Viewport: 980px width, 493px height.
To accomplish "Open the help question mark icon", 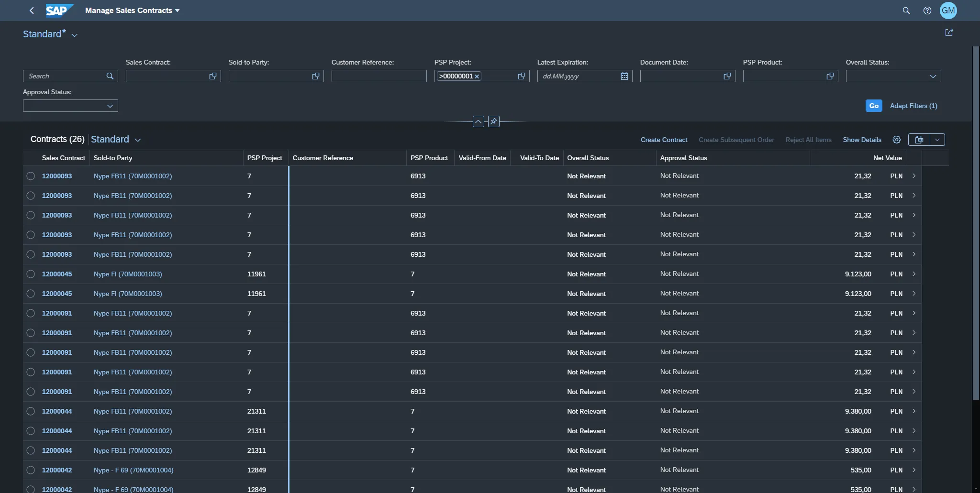I will [x=927, y=11].
